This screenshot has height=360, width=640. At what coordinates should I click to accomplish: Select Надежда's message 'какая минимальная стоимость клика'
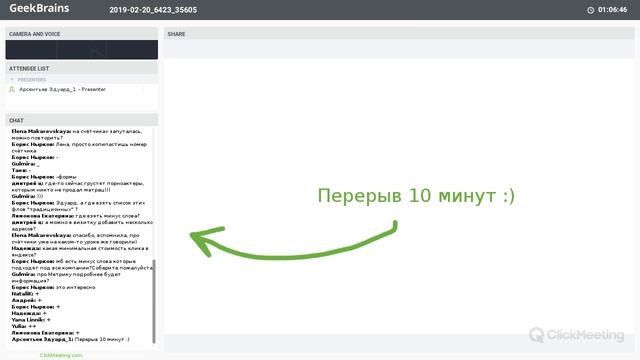click(80, 251)
